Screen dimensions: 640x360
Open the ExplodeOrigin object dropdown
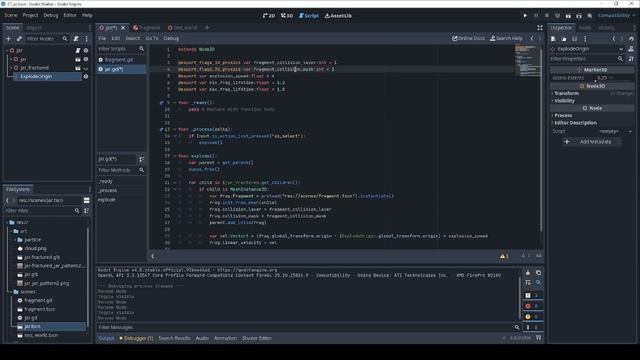point(587,49)
